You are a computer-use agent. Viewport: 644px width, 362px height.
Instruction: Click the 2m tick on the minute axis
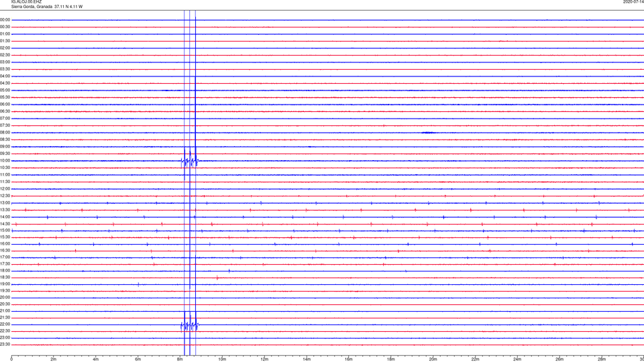[x=54, y=359]
